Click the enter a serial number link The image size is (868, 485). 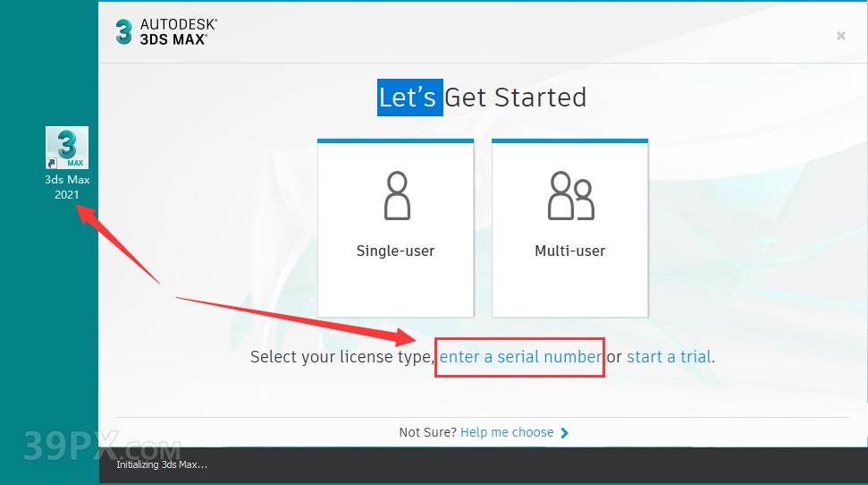(x=520, y=356)
